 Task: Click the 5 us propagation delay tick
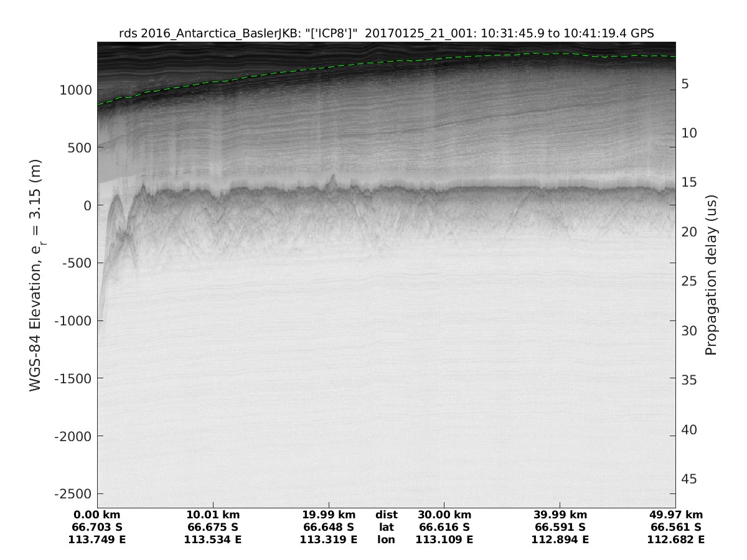click(688, 84)
